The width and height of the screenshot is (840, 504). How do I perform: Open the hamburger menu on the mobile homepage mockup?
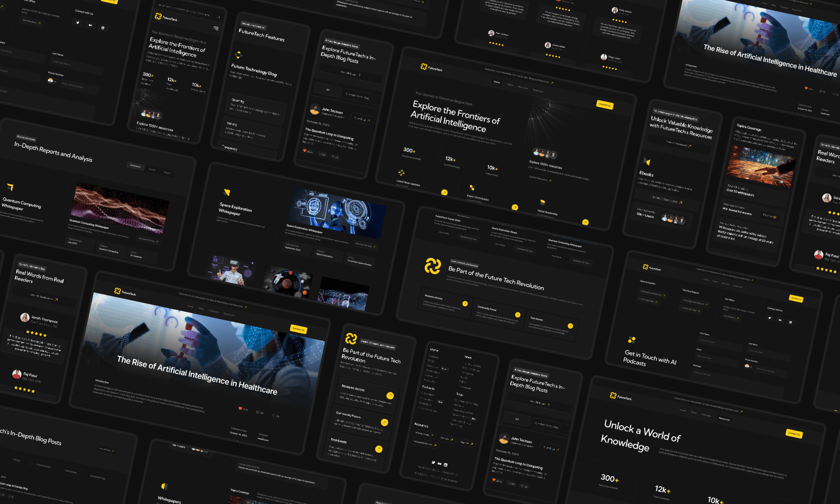click(x=216, y=28)
